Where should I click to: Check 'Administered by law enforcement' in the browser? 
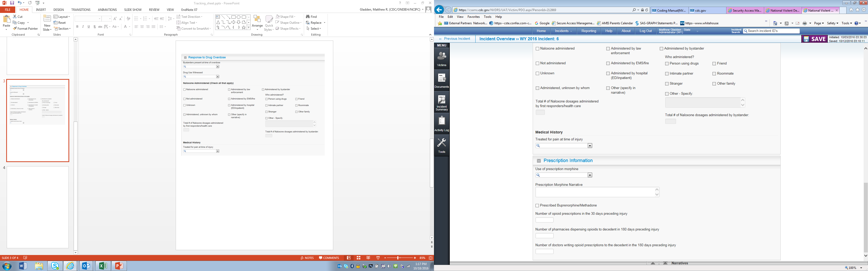point(608,49)
